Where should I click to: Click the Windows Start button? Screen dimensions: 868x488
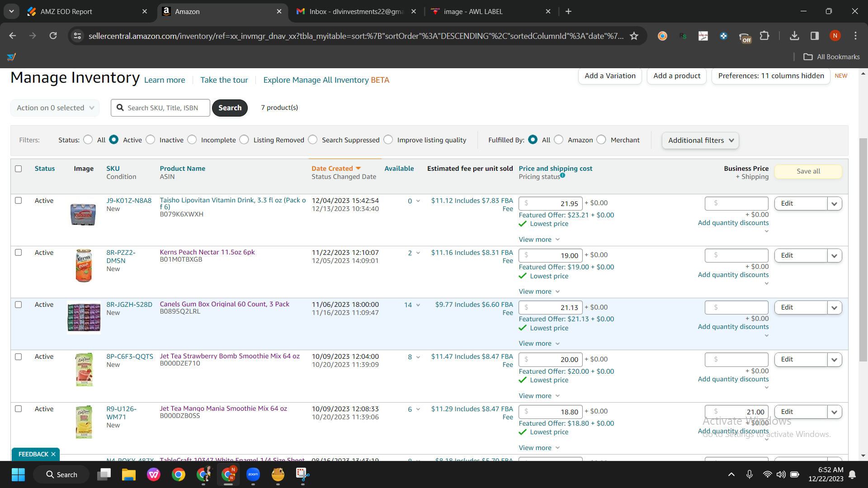tap(18, 474)
